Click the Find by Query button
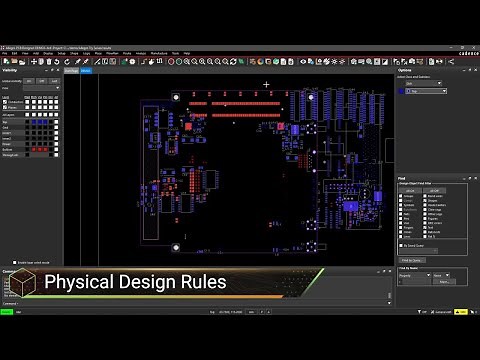The width and height of the screenshot is (480, 360). pyautogui.click(x=412, y=260)
